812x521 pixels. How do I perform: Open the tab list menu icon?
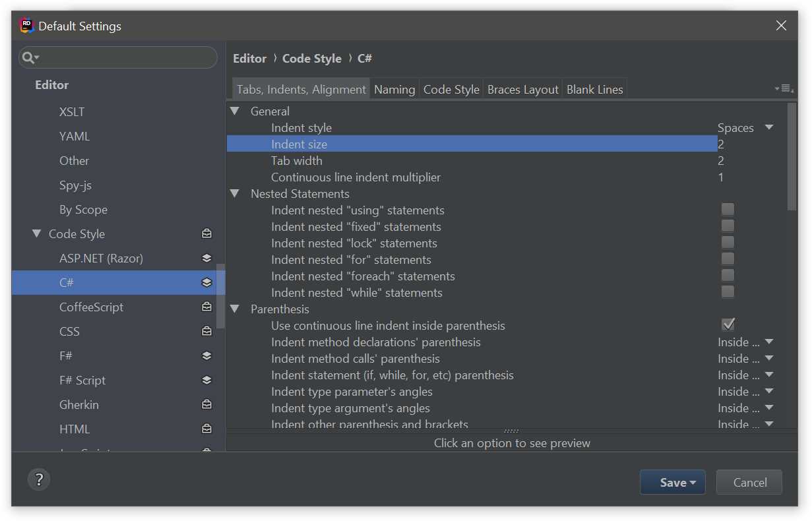pyautogui.click(x=784, y=88)
